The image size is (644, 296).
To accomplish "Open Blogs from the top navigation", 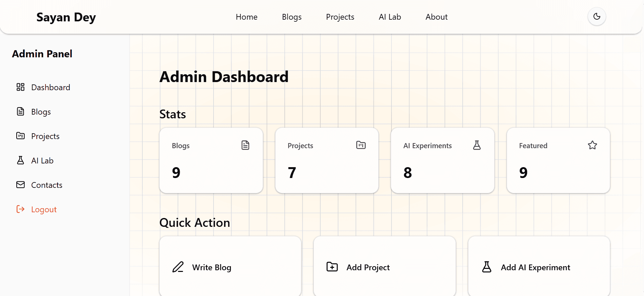I will pos(291,17).
